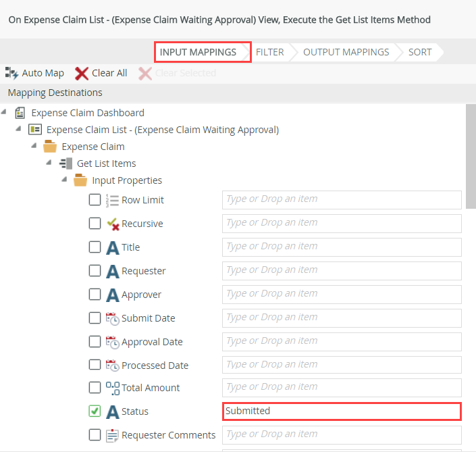Switch to the Filter step
The height and width of the screenshot is (452, 476).
pos(270,52)
